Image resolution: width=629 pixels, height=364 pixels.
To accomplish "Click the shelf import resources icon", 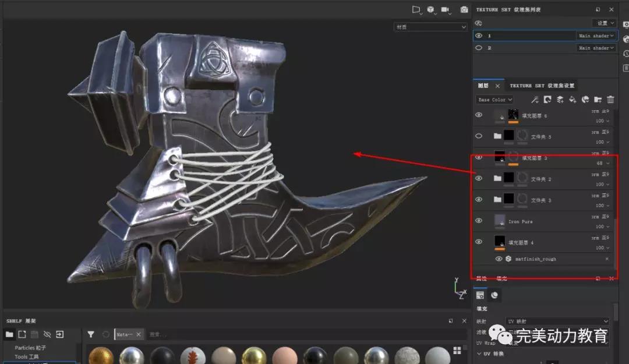I will pos(59,334).
